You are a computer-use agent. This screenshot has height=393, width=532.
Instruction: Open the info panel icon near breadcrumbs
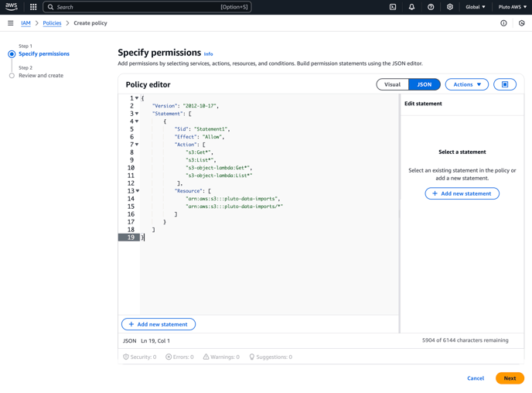coord(503,23)
